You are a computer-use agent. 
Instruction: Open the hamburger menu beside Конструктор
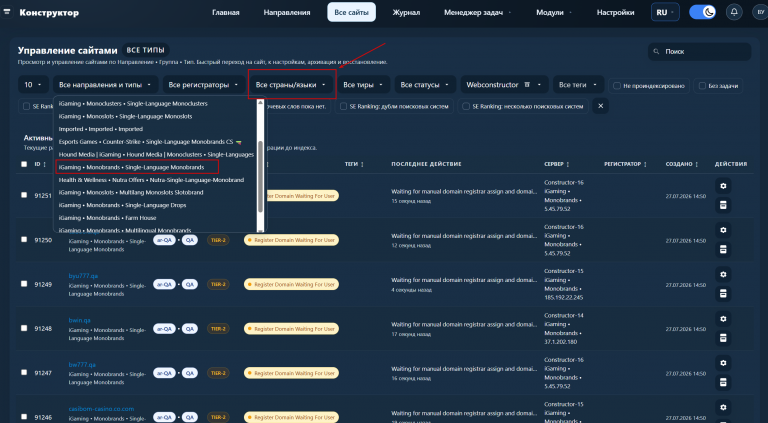click(7, 12)
